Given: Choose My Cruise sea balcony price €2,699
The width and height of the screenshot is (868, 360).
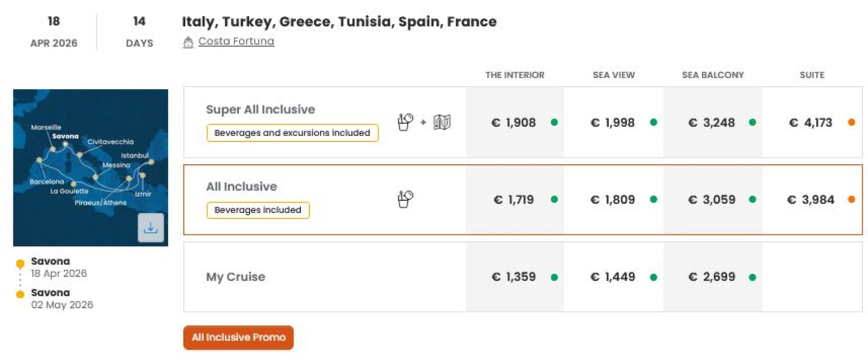Looking at the screenshot, I should click(712, 277).
